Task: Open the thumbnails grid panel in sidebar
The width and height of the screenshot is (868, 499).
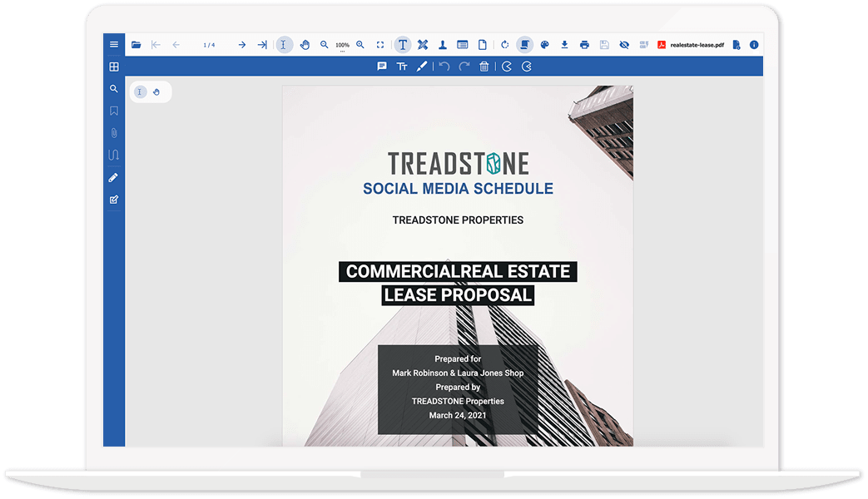Action: tap(114, 67)
